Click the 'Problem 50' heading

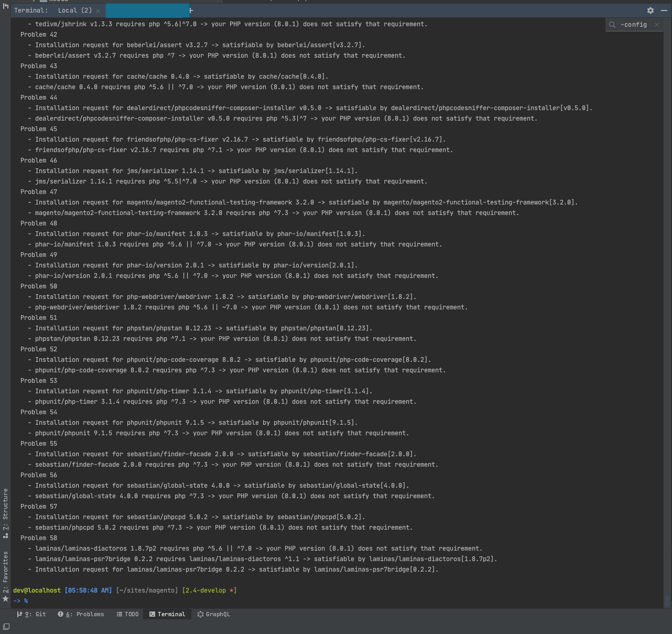[x=39, y=286]
